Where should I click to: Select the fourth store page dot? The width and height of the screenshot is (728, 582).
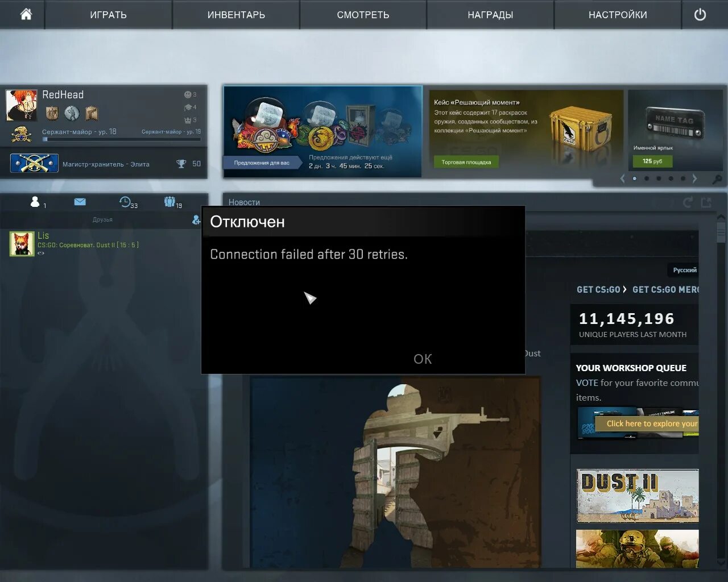(671, 178)
